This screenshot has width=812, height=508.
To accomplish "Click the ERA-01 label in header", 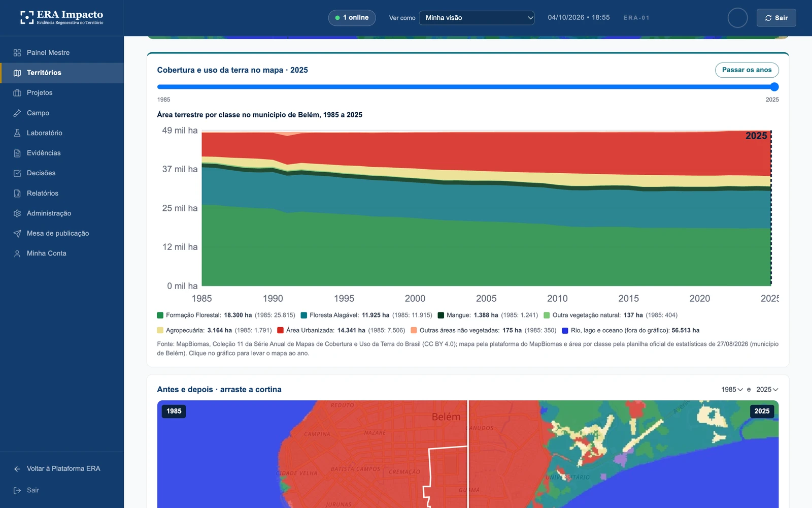I will 636,18.
